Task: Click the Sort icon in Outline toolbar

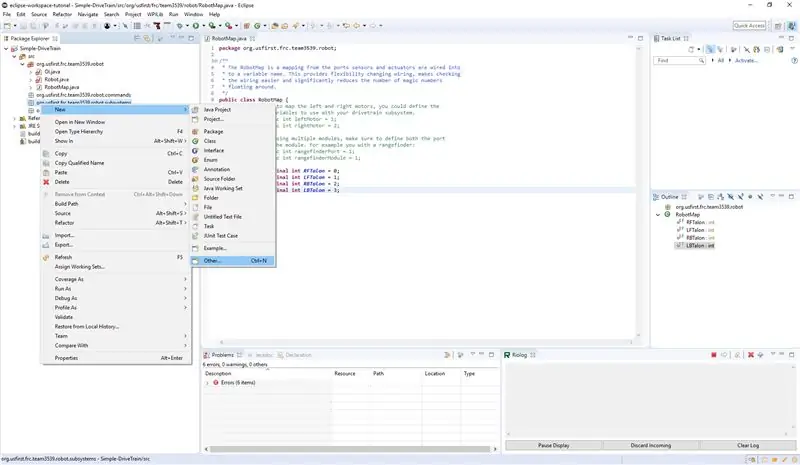Action: (720, 197)
